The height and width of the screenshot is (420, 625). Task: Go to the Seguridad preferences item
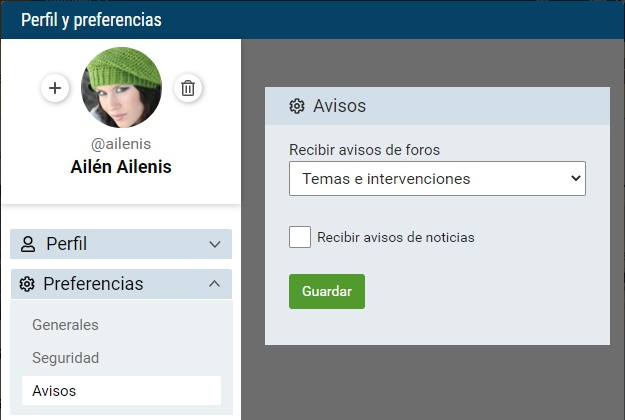[x=65, y=357]
